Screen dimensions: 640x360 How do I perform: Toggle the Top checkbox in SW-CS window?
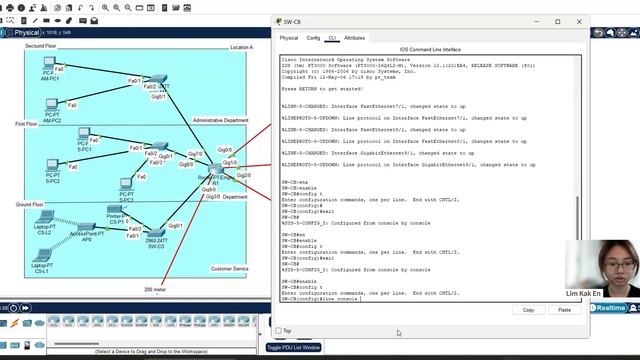[x=279, y=331]
